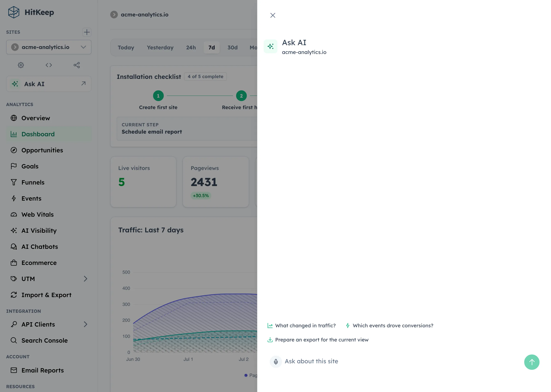Viewport: 551px width, 392px height.
Task: Choose 'Prepare an export for the current view'
Action: [318, 340]
